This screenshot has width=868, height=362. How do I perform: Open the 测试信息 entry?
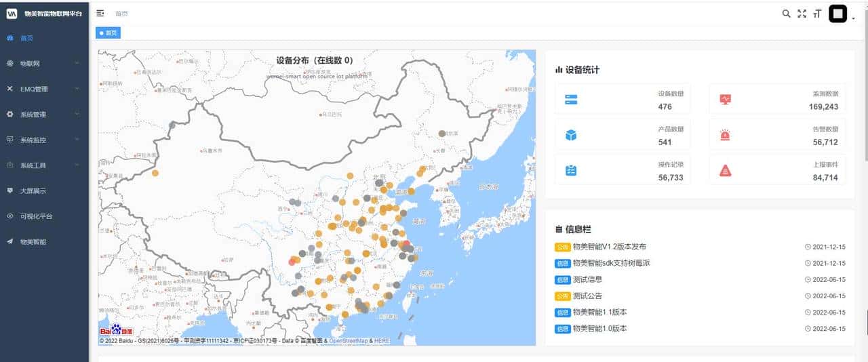pyautogui.click(x=587, y=279)
